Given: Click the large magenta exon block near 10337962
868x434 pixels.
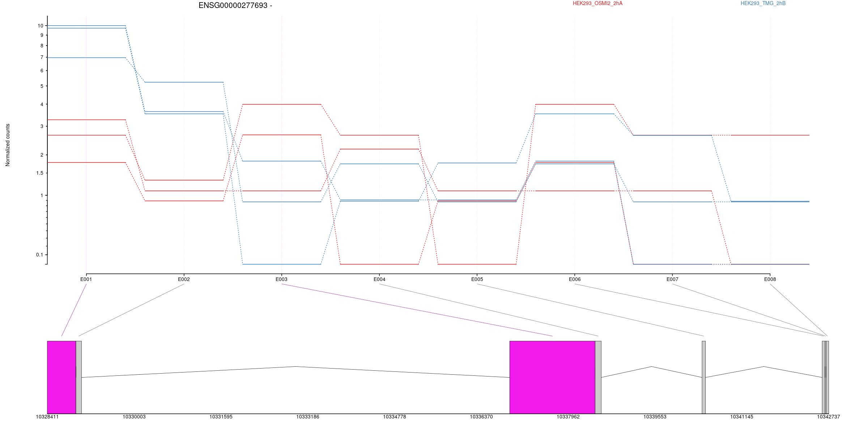Looking at the screenshot, I should tap(553, 377).
